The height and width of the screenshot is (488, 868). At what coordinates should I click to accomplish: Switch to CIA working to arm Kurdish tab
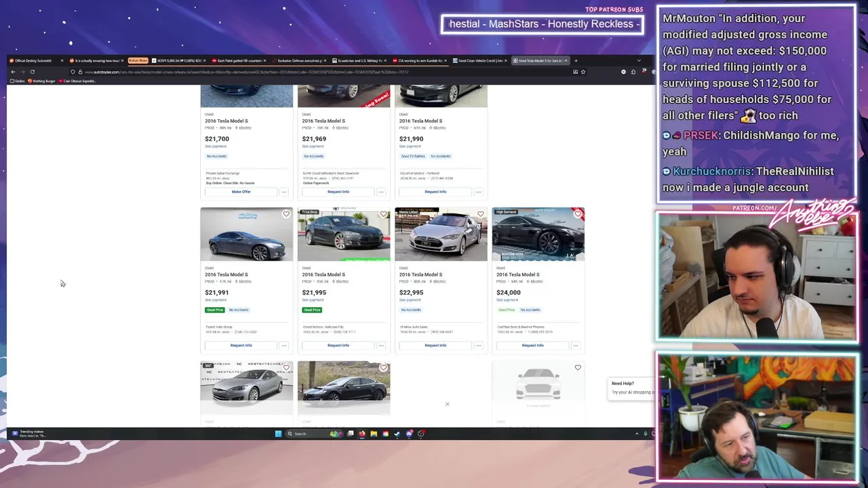click(x=420, y=60)
